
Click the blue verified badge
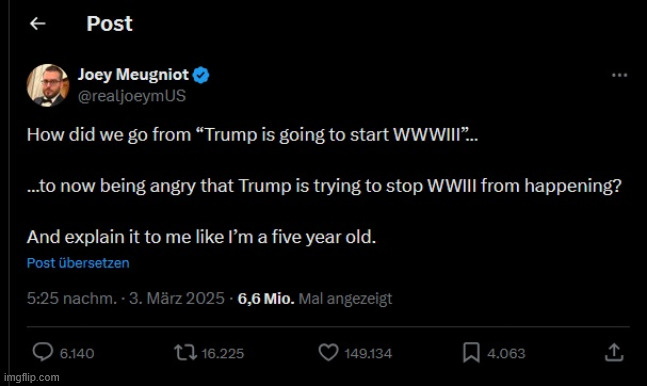[201, 75]
